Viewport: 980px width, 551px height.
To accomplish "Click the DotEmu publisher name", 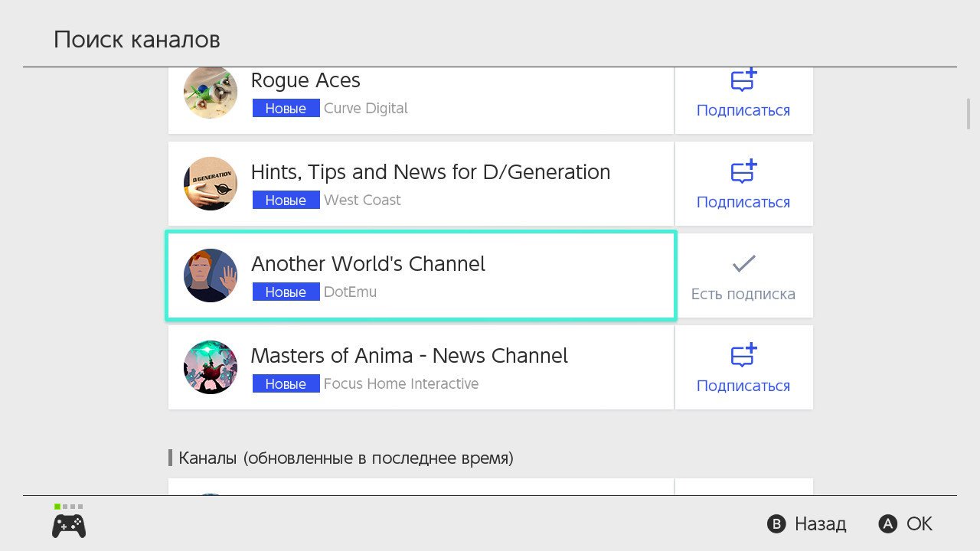I will (350, 292).
